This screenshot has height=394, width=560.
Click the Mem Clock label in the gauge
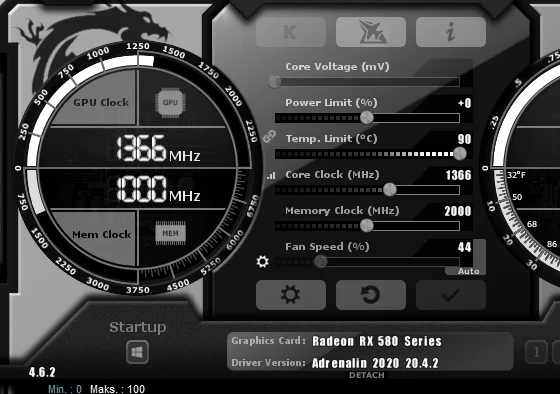pyautogui.click(x=101, y=235)
